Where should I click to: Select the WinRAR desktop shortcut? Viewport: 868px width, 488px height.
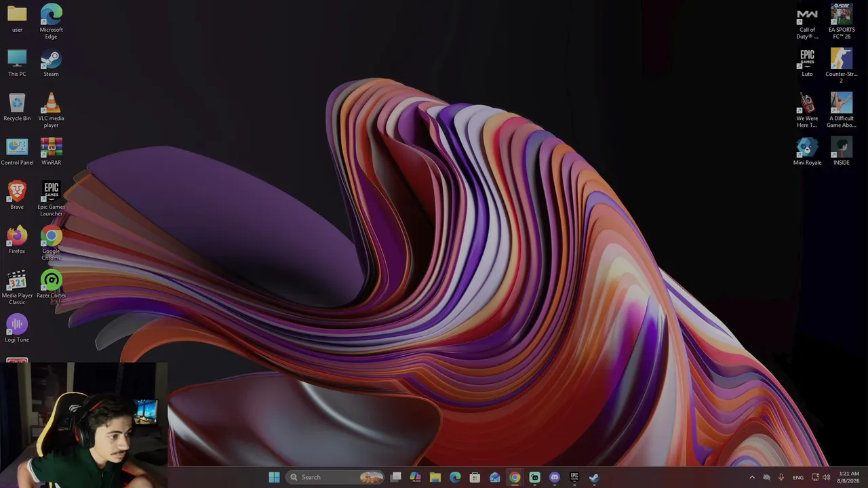(51, 152)
